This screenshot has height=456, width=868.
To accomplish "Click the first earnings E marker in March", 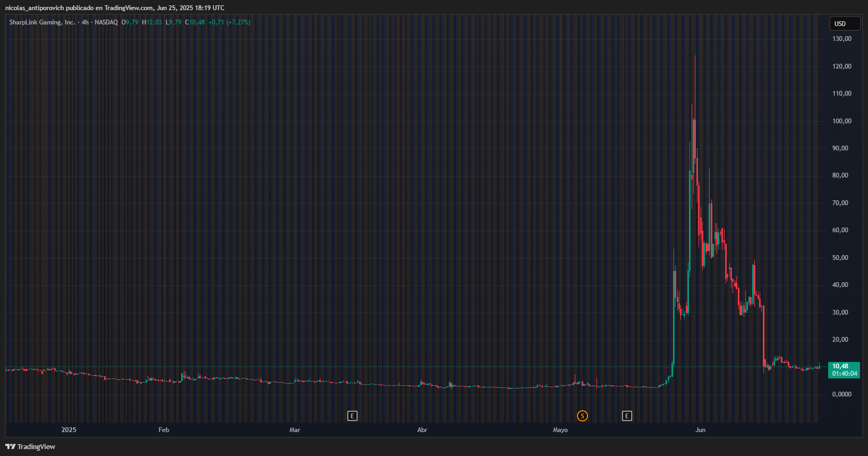I will 352,416.
